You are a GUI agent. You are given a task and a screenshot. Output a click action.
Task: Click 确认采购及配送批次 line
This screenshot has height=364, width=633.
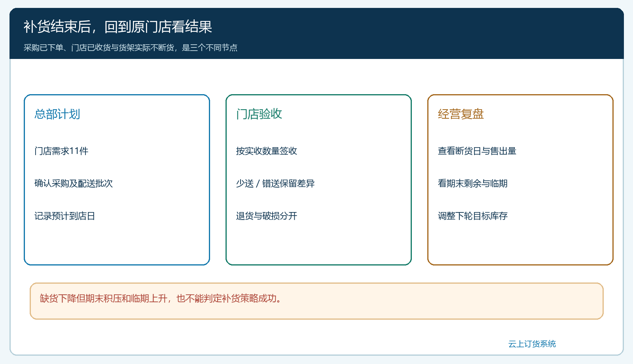pos(74,183)
